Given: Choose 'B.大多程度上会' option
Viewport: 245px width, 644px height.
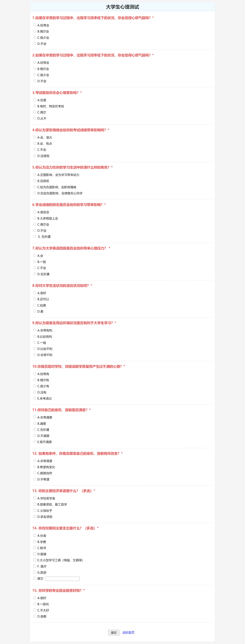Looking at the screenshot, I should [35, 218].
